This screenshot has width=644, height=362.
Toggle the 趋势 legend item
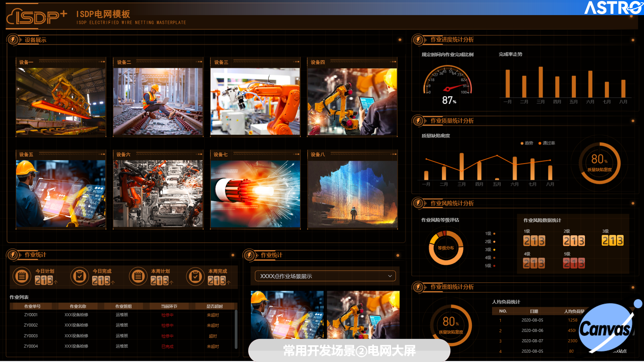point(527,143)
